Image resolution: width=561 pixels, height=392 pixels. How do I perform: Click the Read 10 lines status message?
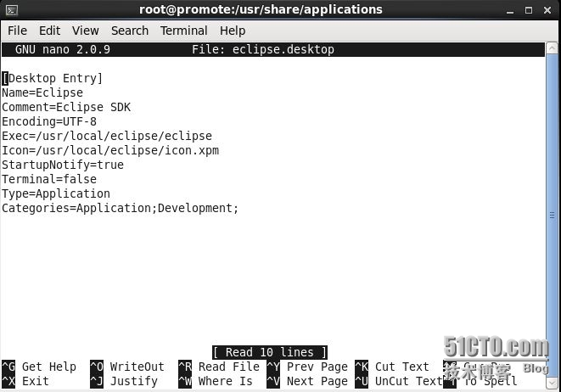[269, 352]
